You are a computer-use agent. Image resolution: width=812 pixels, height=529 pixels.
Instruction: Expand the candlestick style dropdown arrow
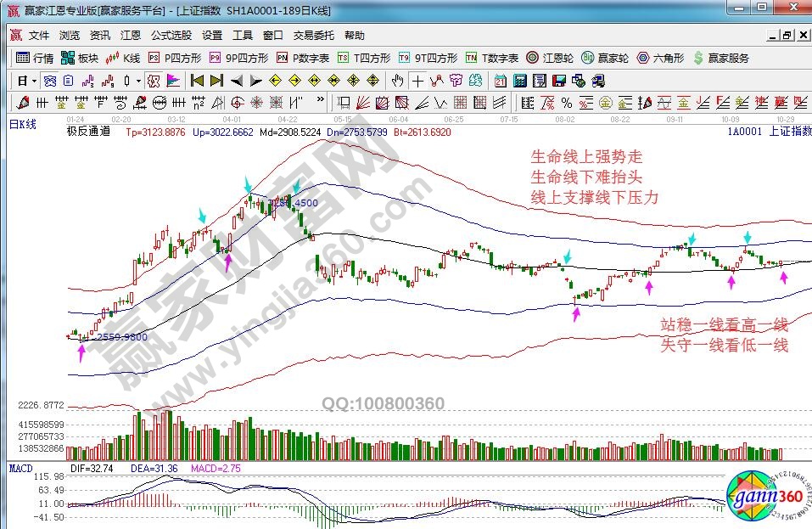point(139,82)
